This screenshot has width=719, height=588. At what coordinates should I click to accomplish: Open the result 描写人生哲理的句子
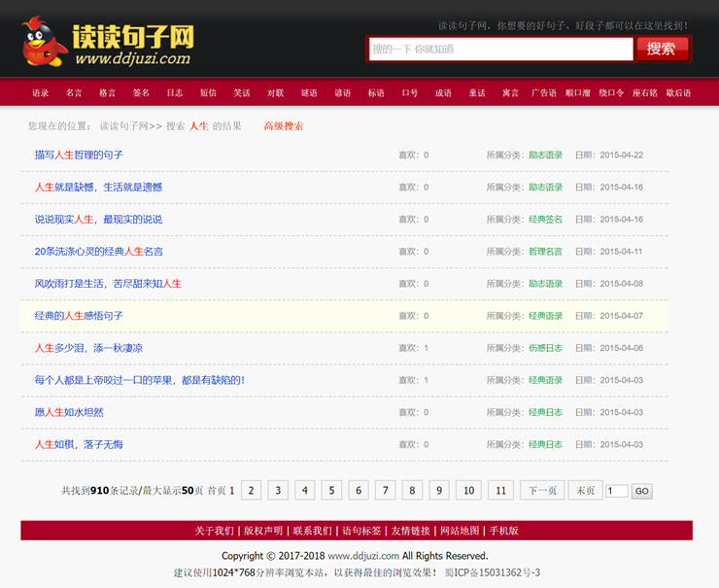[79, 156]
